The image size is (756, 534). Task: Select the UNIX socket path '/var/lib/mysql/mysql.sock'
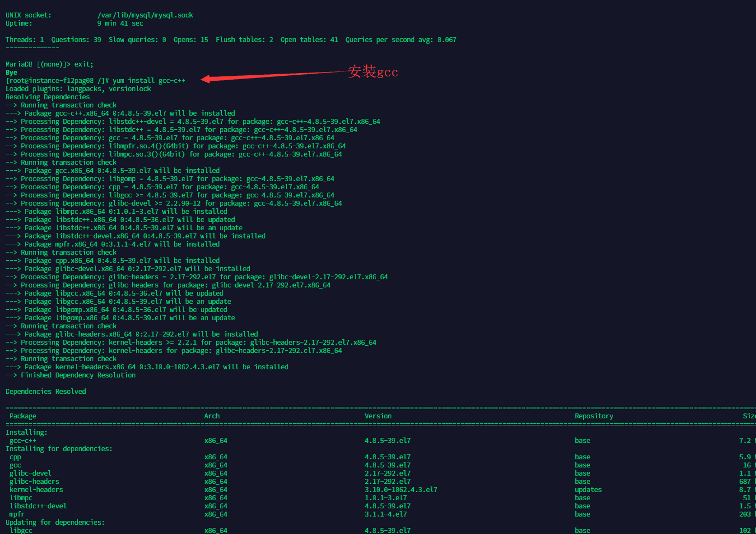pos(145,15)
